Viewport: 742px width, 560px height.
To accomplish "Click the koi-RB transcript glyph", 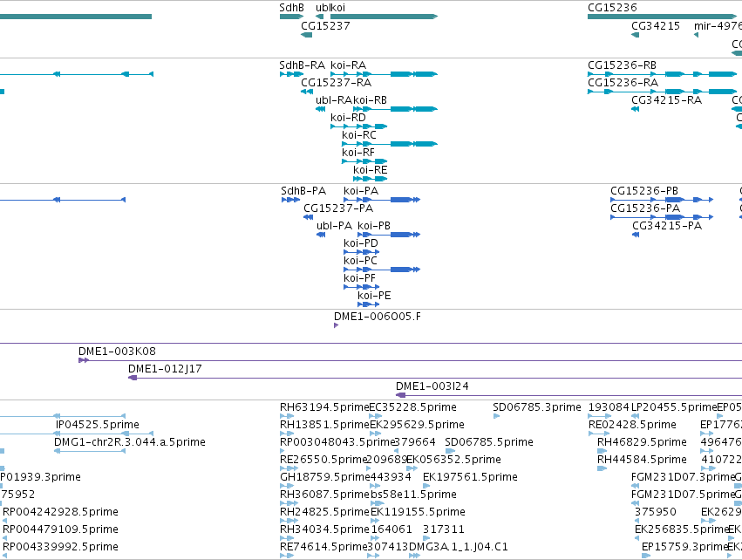I will [x=395, y=109].
